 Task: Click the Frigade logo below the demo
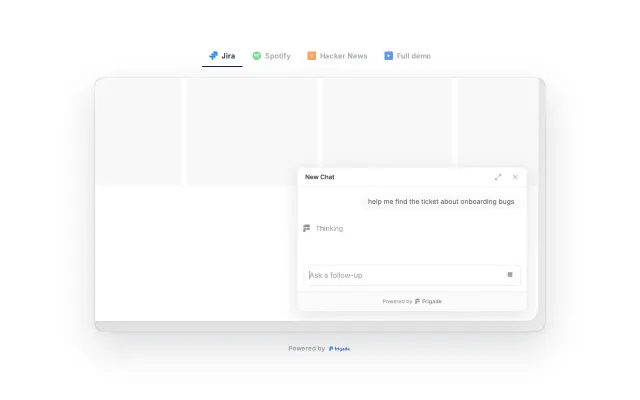click(x=340, y=349)
